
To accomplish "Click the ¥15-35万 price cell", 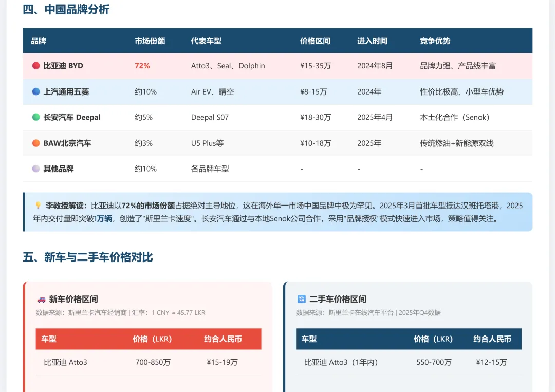I will tap(316, 66).
